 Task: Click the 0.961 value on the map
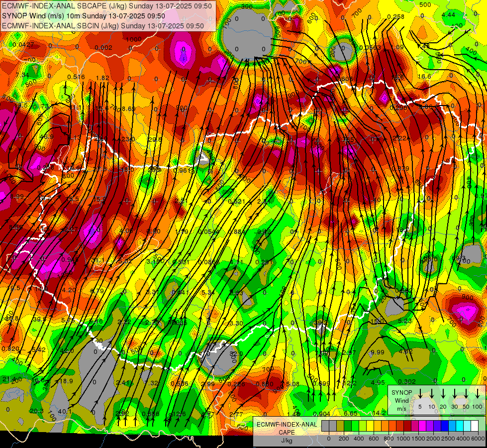(x=182, y=170)
